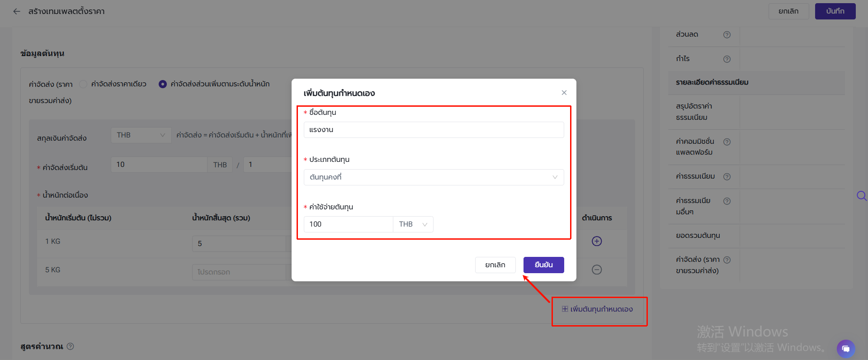Click ยกเลิก button in dialog

pyautogui.click(x=495, y=265)
